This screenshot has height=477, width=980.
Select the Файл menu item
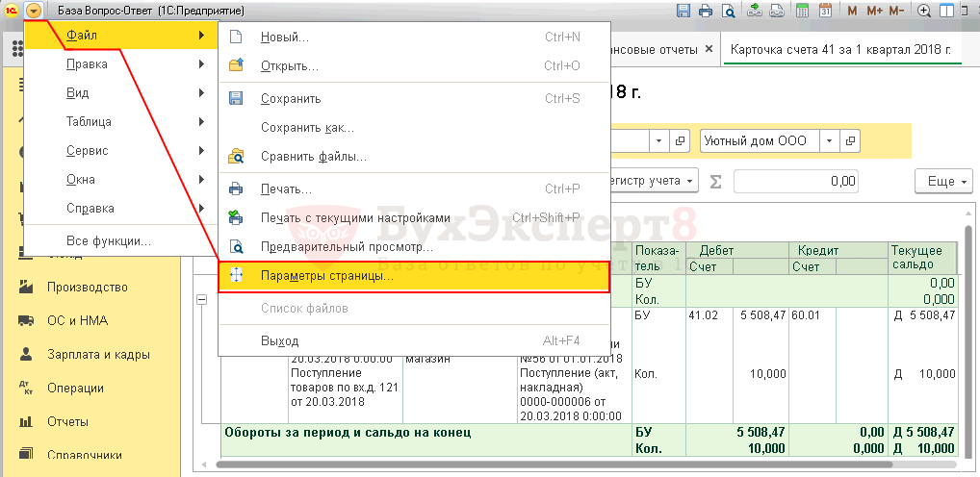point(120,35)
